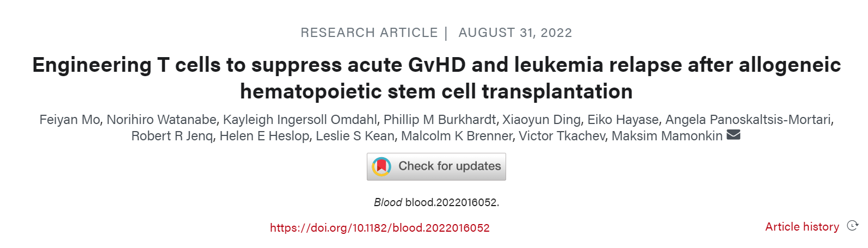
Task: Select author Eiko Hayase
Action: [623, 120]
